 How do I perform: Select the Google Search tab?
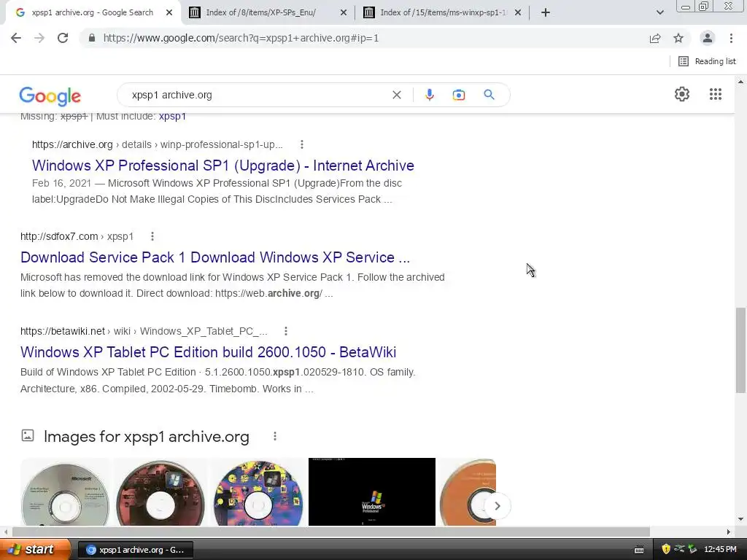[x=93, y=12]
